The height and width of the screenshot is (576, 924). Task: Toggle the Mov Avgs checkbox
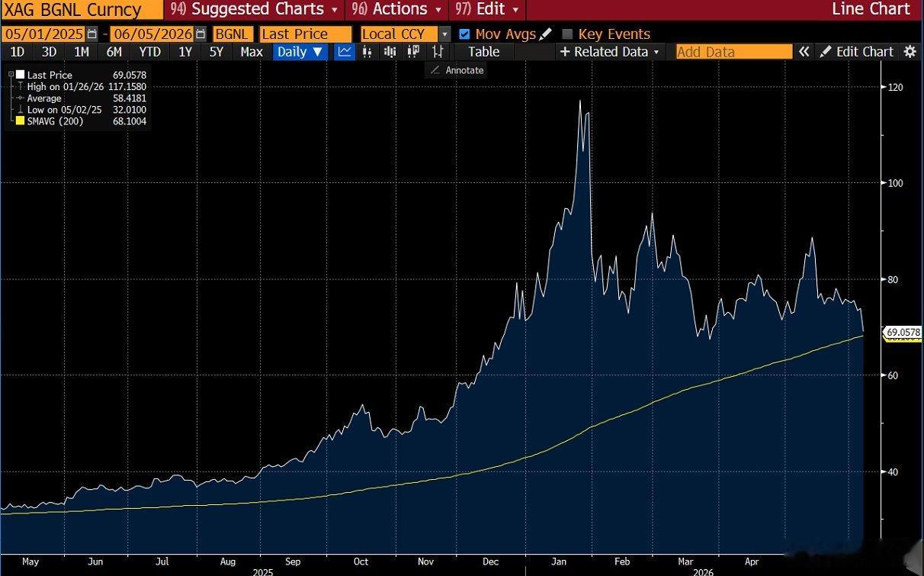(x=464, y=34)
